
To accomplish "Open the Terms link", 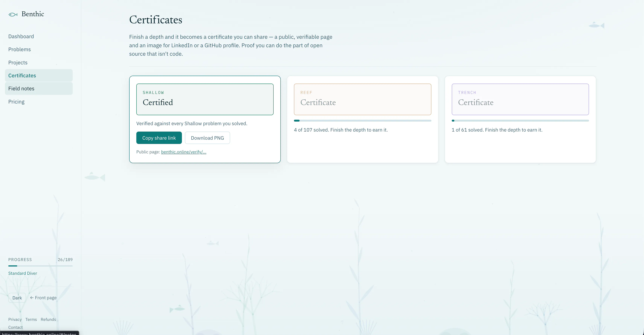I will pyautogui.click(x=31, y=320).
